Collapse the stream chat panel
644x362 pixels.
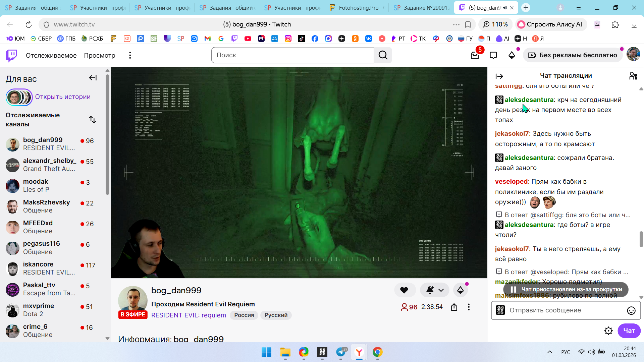499,76
